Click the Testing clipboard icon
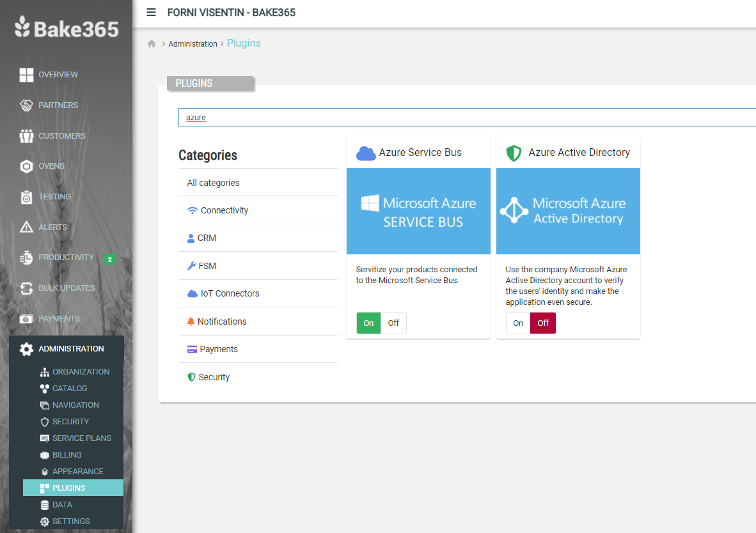756x533 pixels. pos(26,197)
